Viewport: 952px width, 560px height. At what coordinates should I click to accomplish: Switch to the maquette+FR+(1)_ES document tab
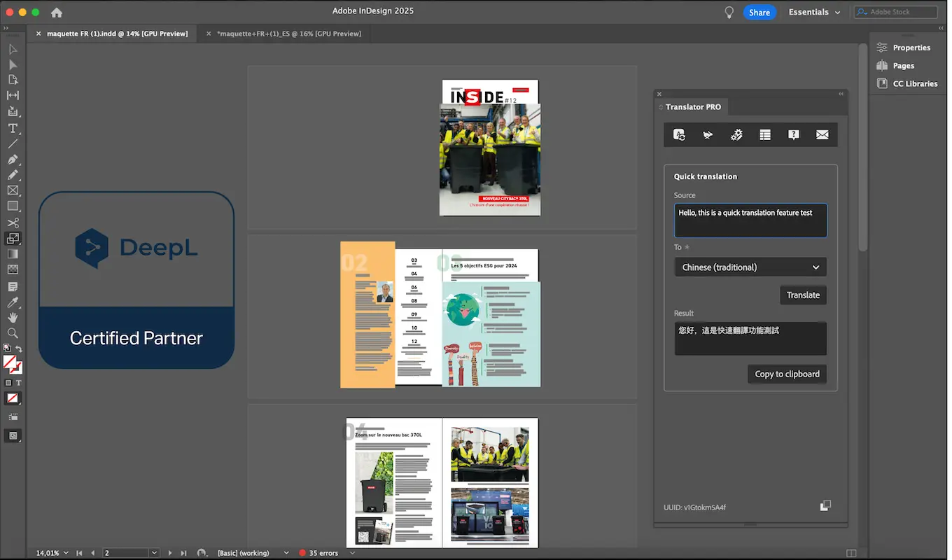288,34
